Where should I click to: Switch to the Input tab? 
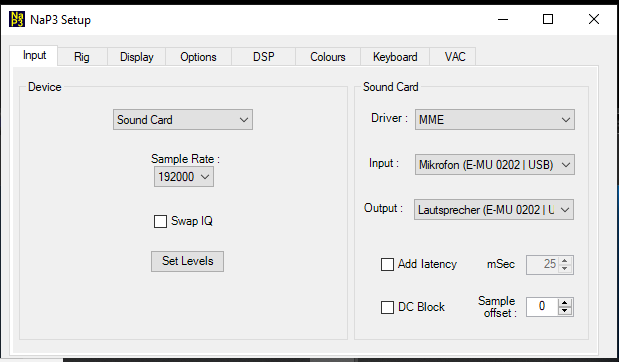tap(34, 55)
